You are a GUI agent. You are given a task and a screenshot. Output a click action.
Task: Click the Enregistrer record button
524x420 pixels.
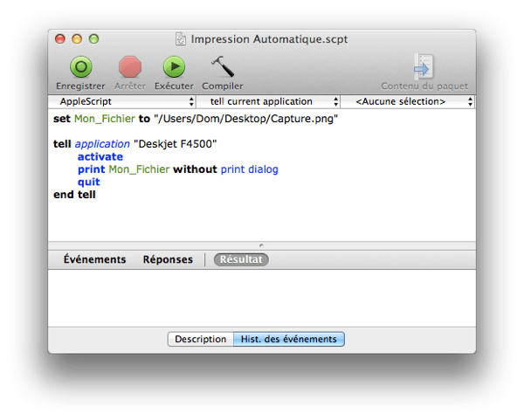(80, 67)
